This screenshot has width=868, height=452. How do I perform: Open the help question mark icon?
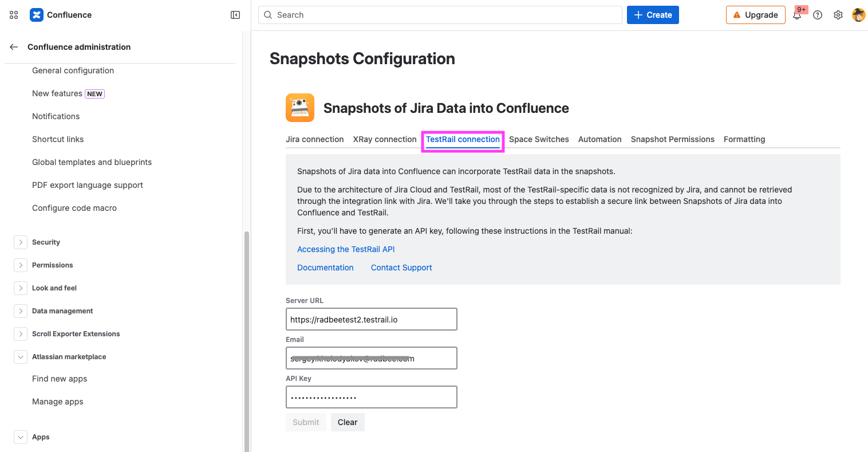coord(818,15)
